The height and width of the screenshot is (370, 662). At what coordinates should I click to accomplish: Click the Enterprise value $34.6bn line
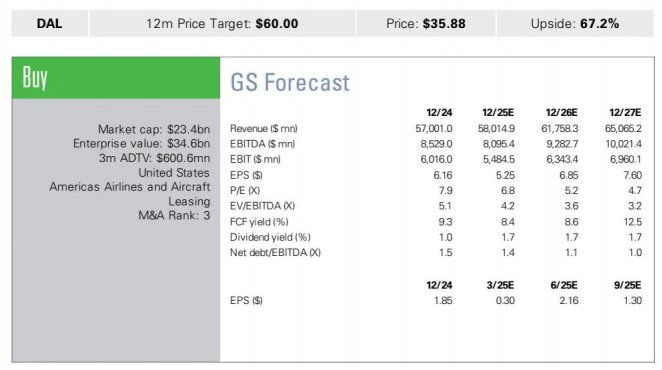point(141,144)
